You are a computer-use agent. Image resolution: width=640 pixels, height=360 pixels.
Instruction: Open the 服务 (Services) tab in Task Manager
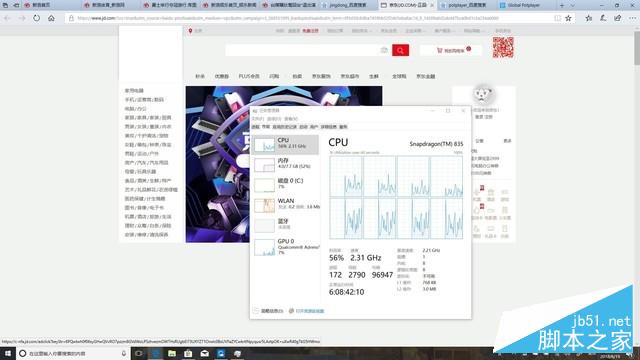343,127
